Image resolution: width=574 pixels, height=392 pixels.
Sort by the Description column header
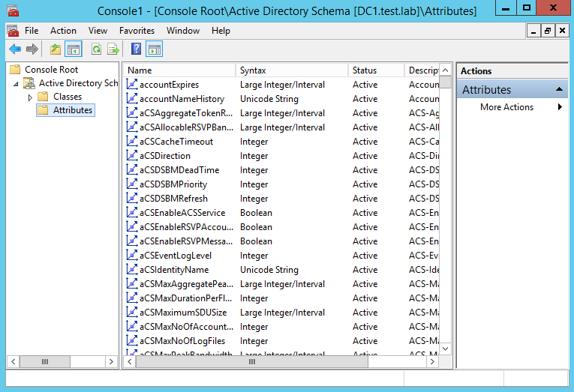pos(422,70)
